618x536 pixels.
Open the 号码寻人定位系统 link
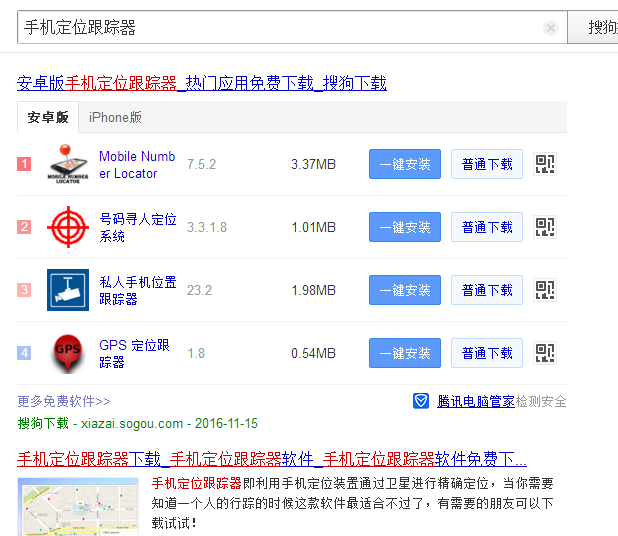point(138,227)
